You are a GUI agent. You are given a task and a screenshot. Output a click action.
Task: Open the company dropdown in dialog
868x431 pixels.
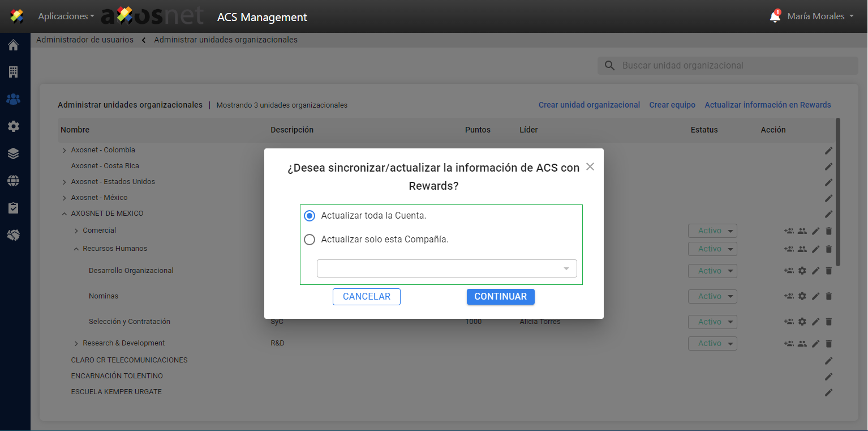pos(446,268)
